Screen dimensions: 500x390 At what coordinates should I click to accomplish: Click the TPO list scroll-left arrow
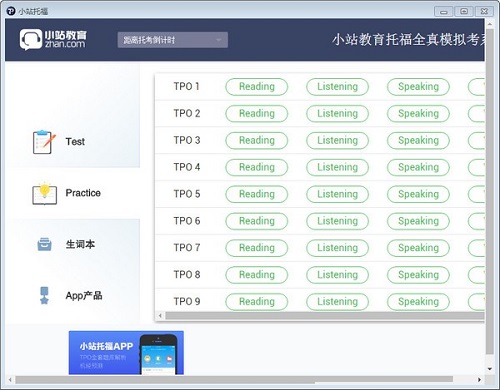160,316
